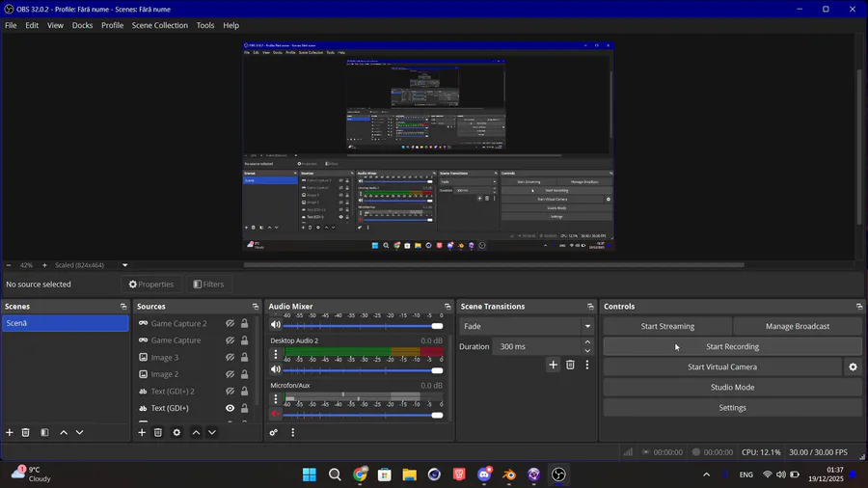Open the Profile menu
The height and width of the screenshot is (488, 868).
pos(112,25)
